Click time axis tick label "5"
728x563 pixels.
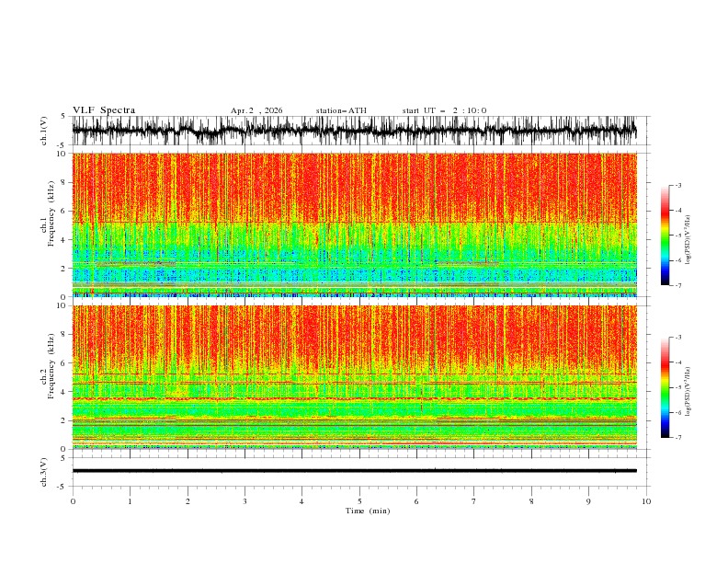(359, 501)
